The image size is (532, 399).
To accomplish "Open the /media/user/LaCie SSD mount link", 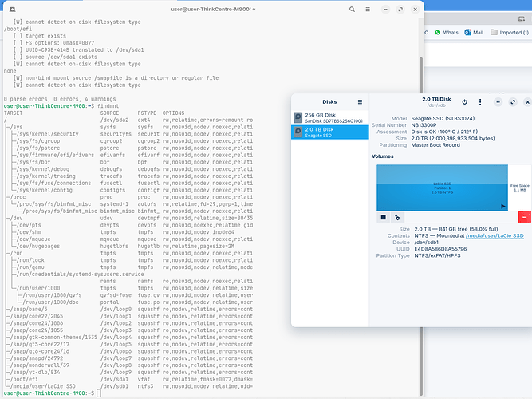I will (495, 235).
